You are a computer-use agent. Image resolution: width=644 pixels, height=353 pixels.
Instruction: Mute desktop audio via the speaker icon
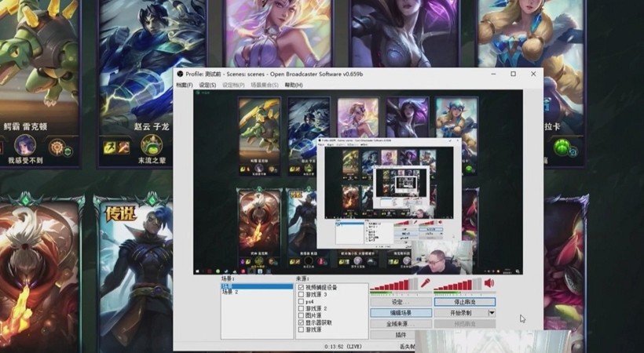coord(488,283)
